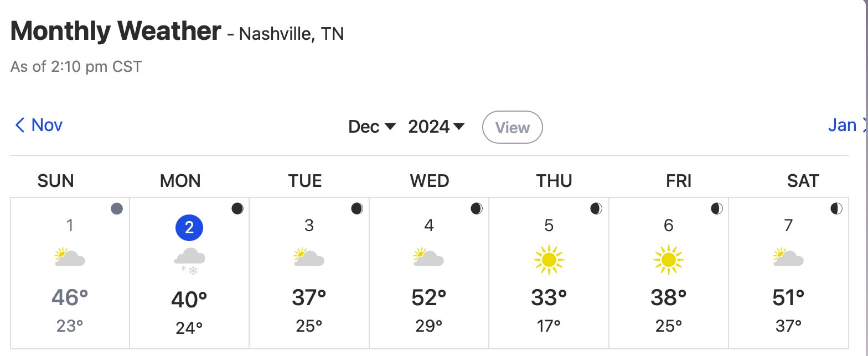Click the moon phase icon on December 7
The width and height of the screenshot is (868, 356).
pyautogui.click(x=836, y=208)
